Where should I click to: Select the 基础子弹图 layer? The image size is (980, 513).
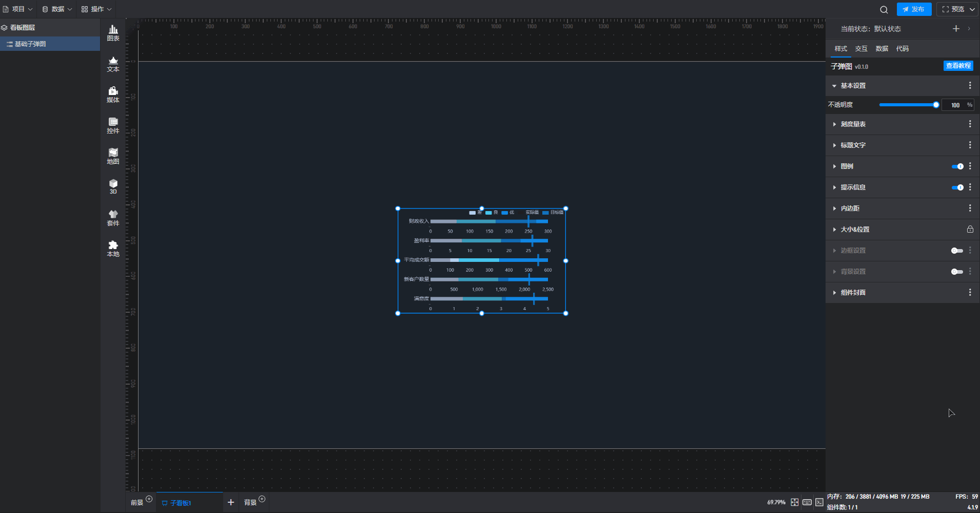[30, 44]
